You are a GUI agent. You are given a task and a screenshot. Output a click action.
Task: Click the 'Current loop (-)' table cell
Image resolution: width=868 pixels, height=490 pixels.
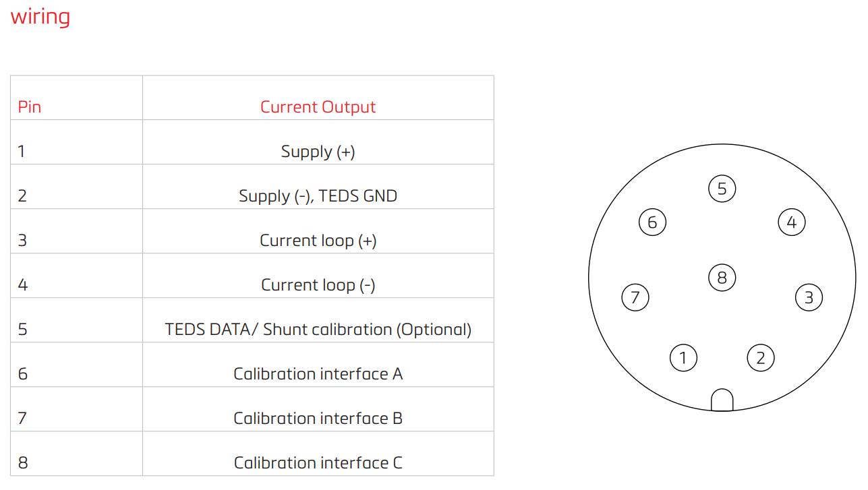318,285
